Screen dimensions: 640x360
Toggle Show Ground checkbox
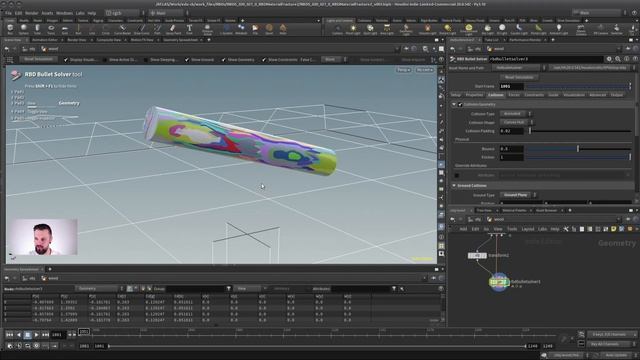click(x=187, y=60)
